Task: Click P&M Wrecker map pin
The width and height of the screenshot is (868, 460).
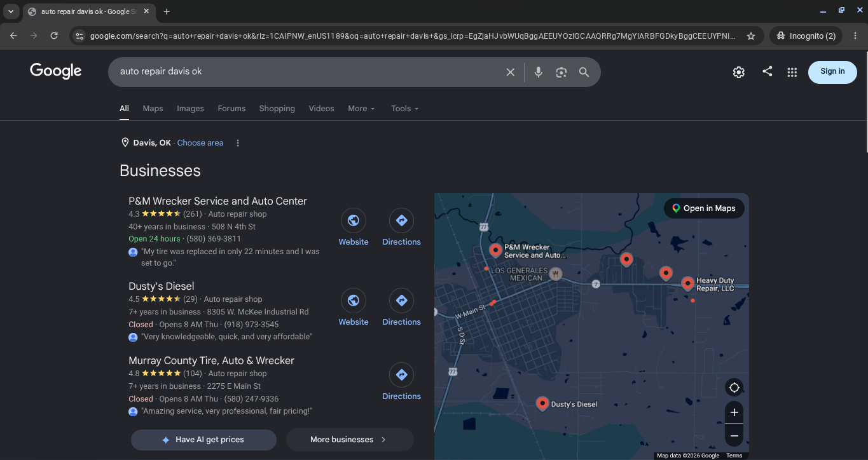Action: [x=495, y=250]
